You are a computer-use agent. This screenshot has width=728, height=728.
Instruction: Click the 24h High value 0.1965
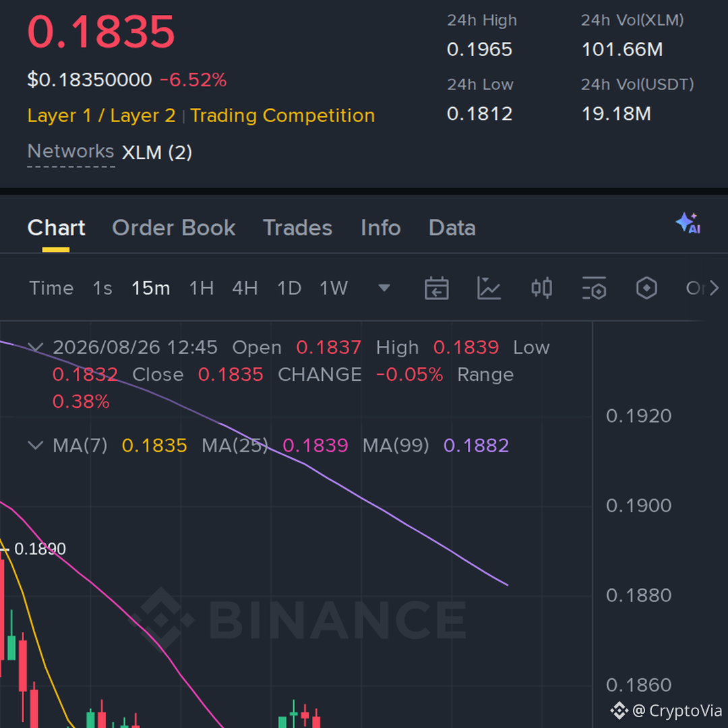pyautogui.click(x=480, y=50)
